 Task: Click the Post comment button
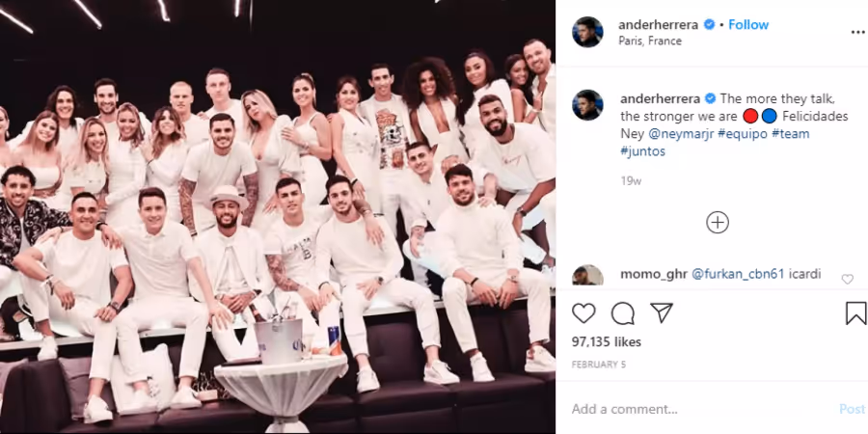[x=852, y=409]
